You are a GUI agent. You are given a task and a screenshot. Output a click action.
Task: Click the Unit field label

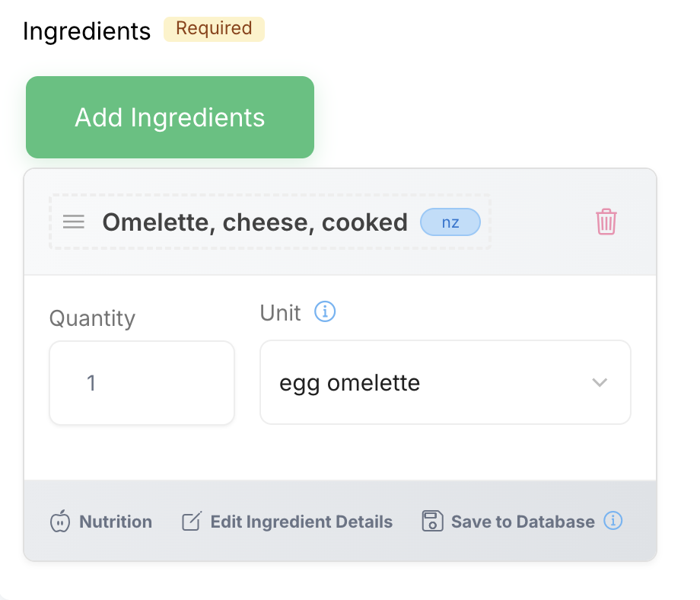(x=280, y=313)
